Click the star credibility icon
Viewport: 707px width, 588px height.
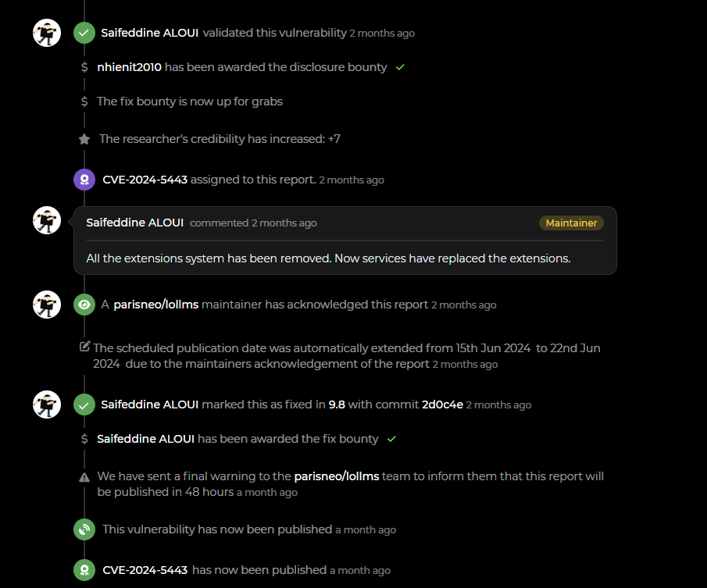(x=84, y=139)
